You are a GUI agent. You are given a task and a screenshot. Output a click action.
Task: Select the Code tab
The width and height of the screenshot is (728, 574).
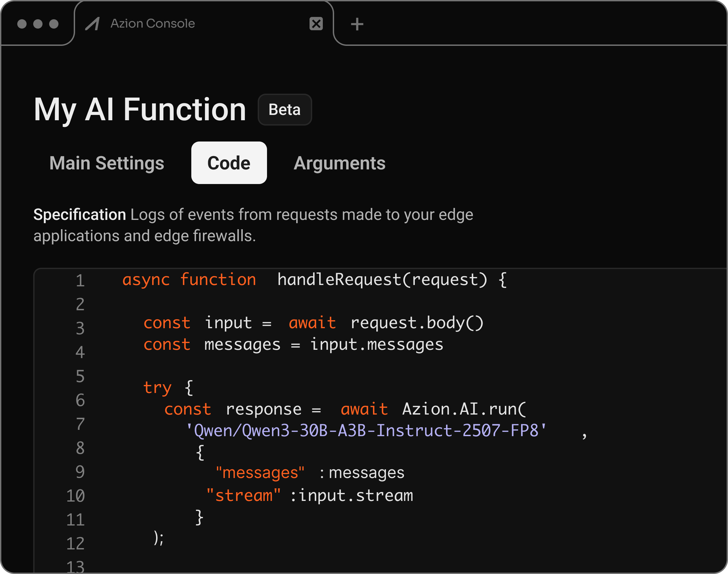229,163
